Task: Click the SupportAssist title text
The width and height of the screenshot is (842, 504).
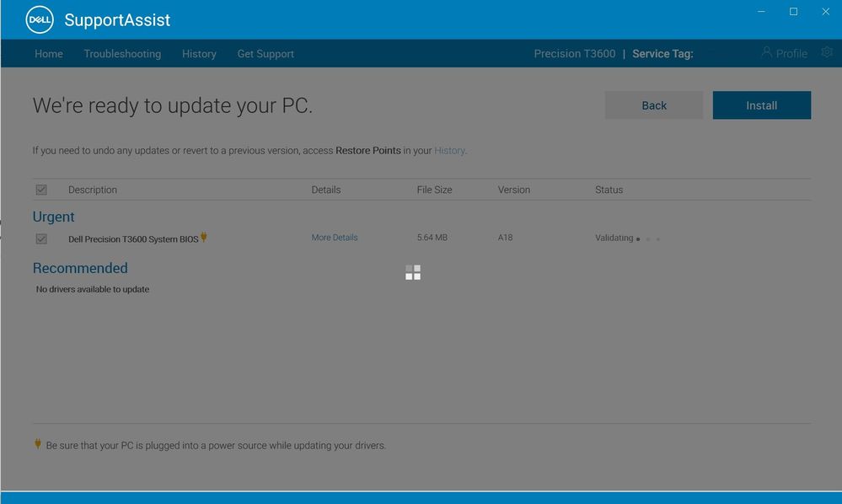Action: click(x=117, y=20)
